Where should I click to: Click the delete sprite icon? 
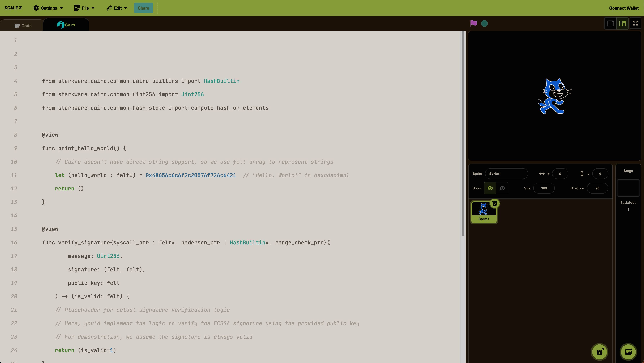click(x=495, y=203)
